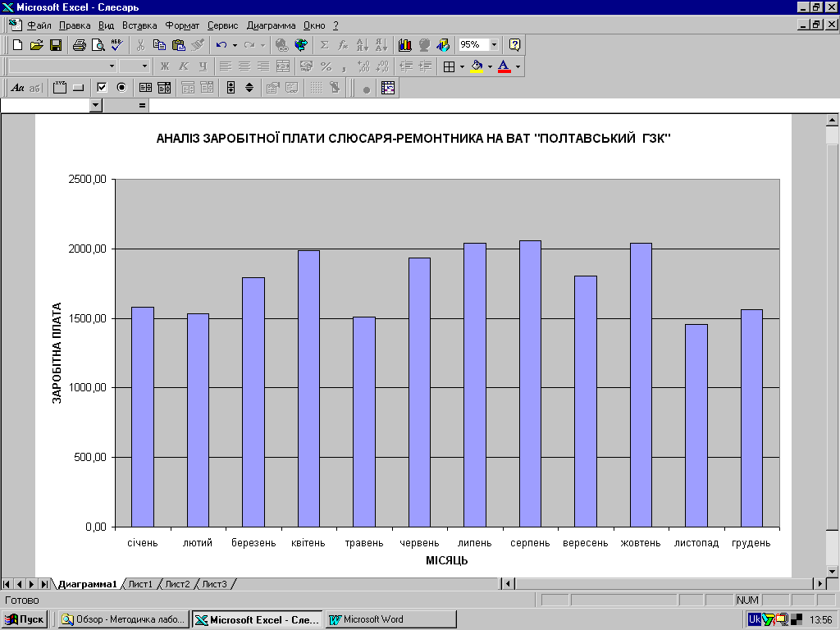Paste from clipboard icon

coord(178,45)
